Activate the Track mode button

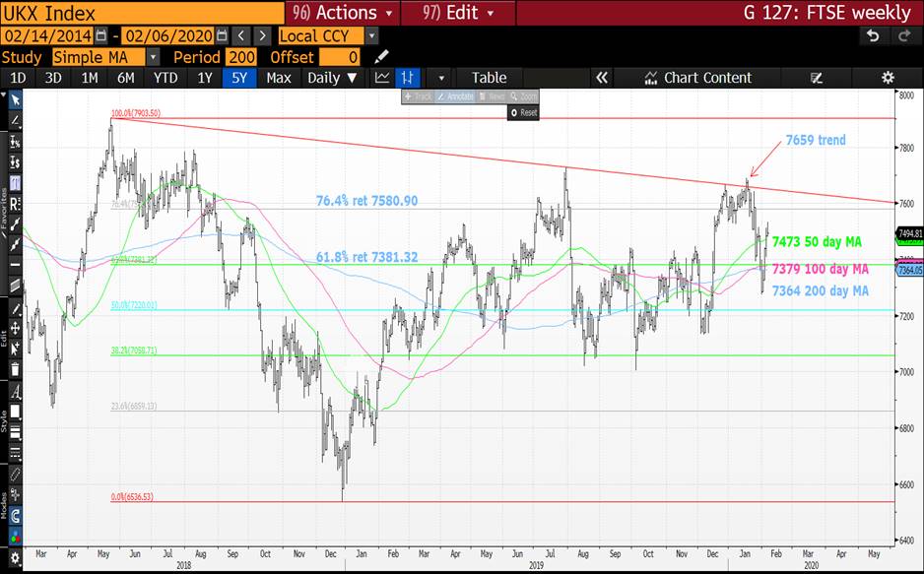click(419, 96)
